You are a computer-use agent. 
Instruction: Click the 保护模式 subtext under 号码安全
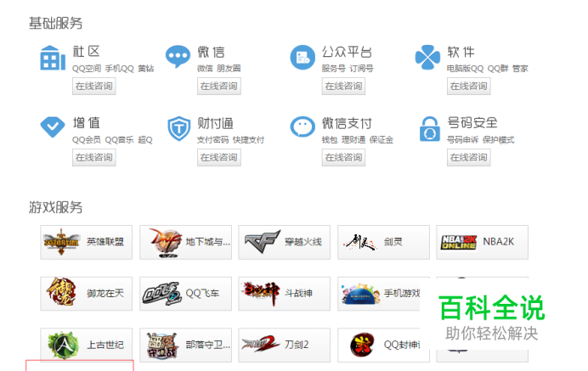pyautogui.click(x=499, y=140)
